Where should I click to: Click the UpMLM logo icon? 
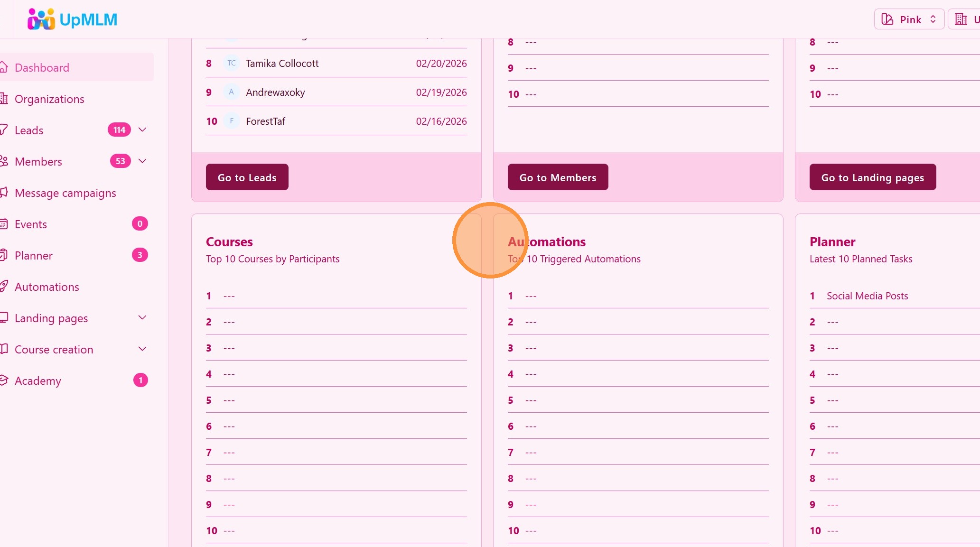[41, 19]
